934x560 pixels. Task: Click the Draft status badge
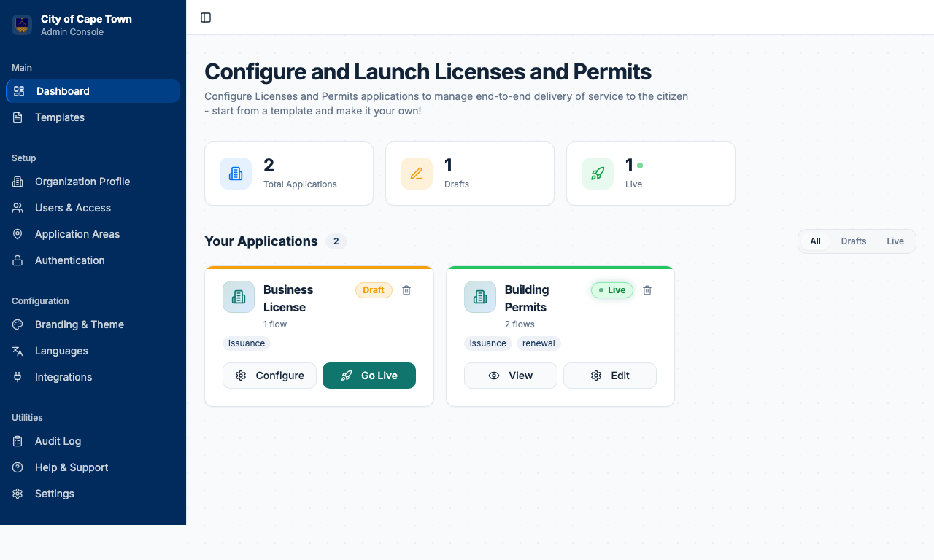coord(374,290)
